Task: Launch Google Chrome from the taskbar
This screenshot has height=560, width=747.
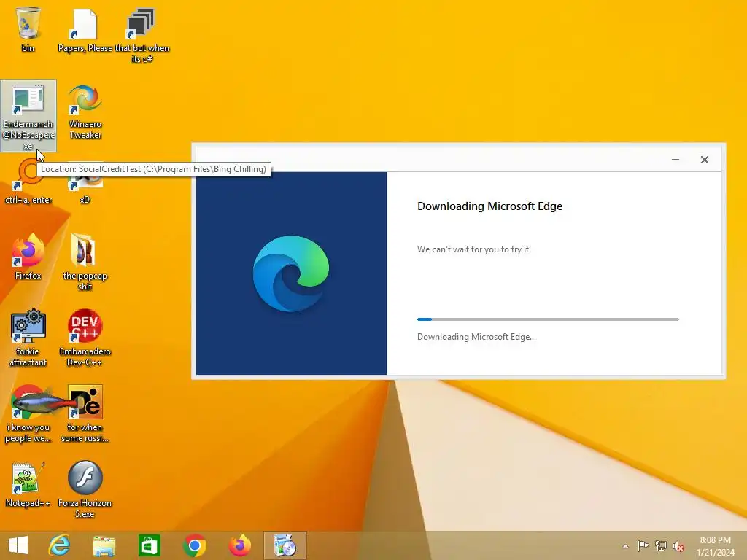Action: pyautogui.click(x=194, y=545)
